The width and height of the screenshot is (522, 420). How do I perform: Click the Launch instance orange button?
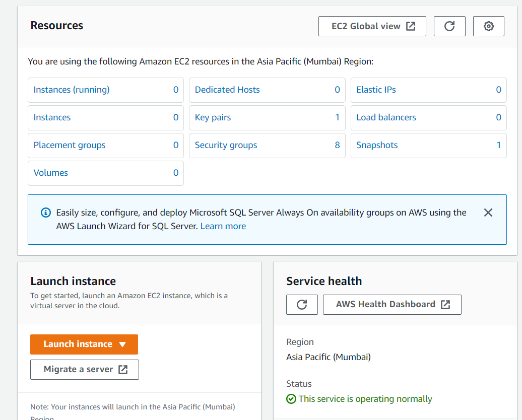84,344
